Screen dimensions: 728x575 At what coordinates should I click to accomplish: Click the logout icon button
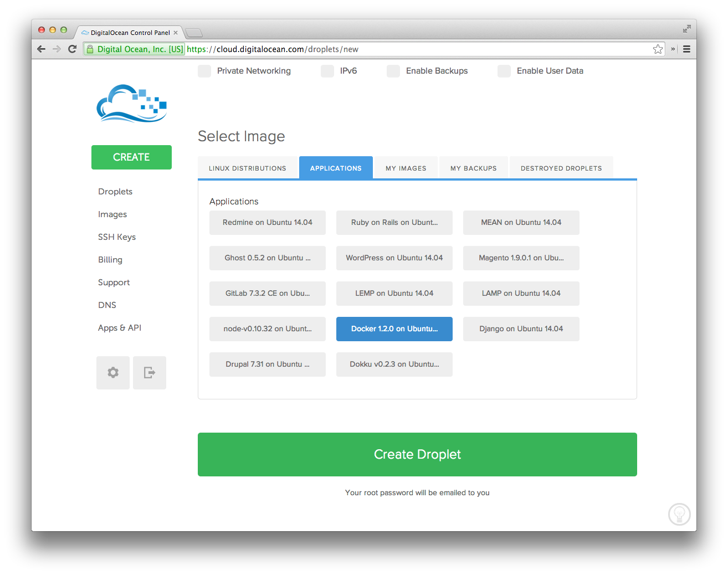[150, 373]
